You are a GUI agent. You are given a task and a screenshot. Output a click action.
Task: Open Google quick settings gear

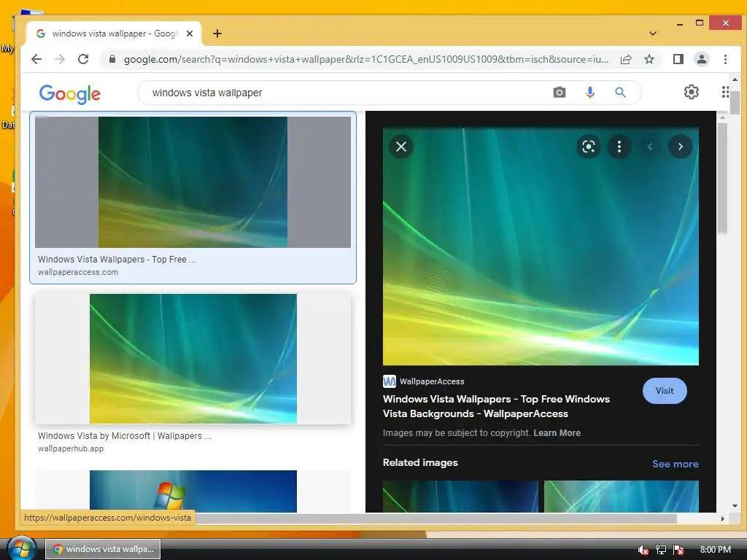click(692, 92)
